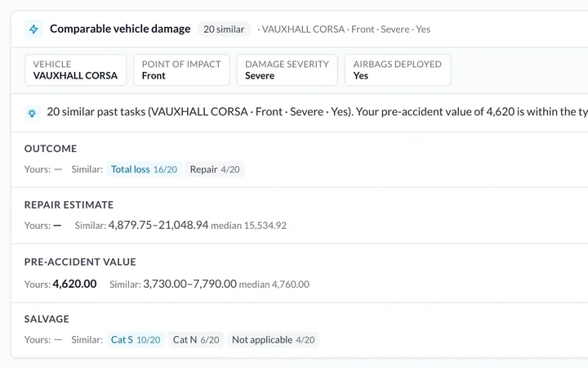Select the DAMAGE SEVERITY Severe chip
This screenshot has height=368, width=588.
pos(287,70)
